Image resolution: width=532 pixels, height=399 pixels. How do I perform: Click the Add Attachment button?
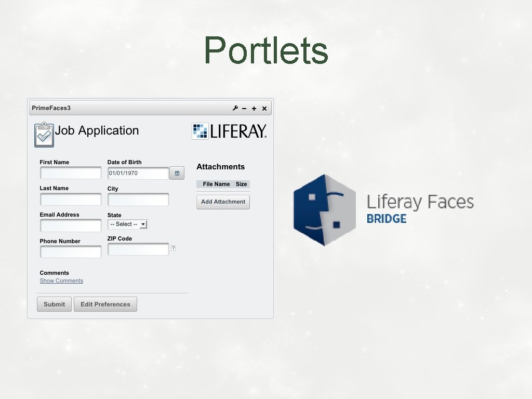pos(223,202)
